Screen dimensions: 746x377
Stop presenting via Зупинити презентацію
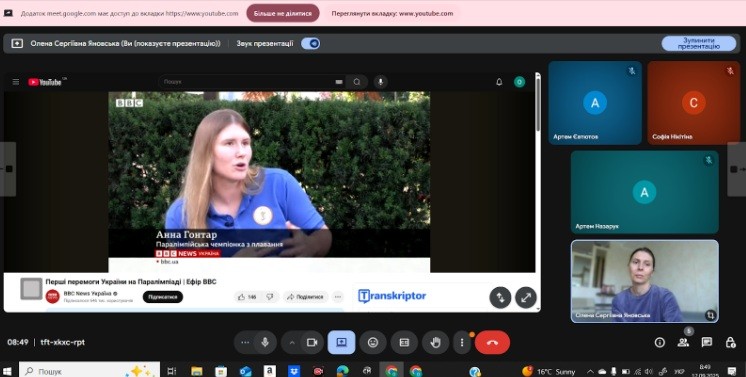tap(699, 43)
